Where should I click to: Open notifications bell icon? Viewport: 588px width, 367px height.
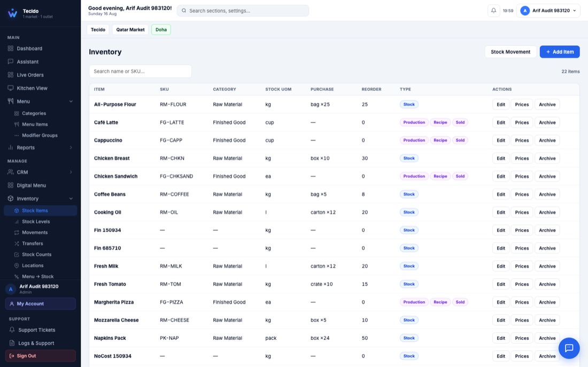pyautogui.click(x=493, y=11)
